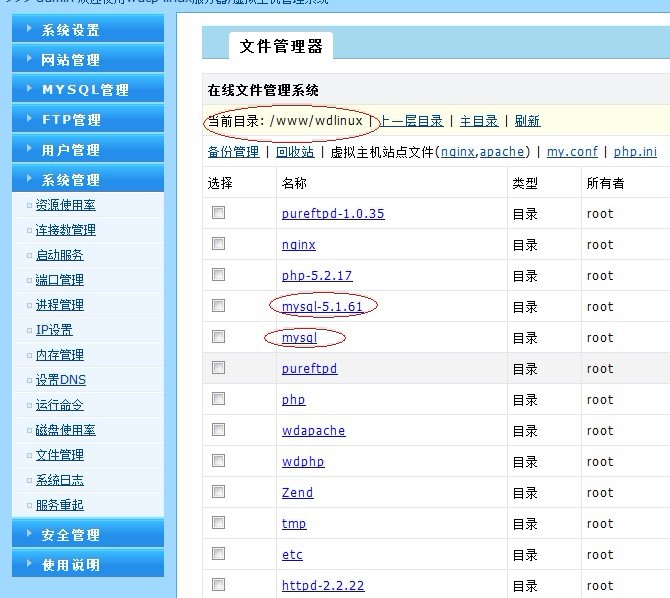Click the 所有者 column header

point(605,183)
